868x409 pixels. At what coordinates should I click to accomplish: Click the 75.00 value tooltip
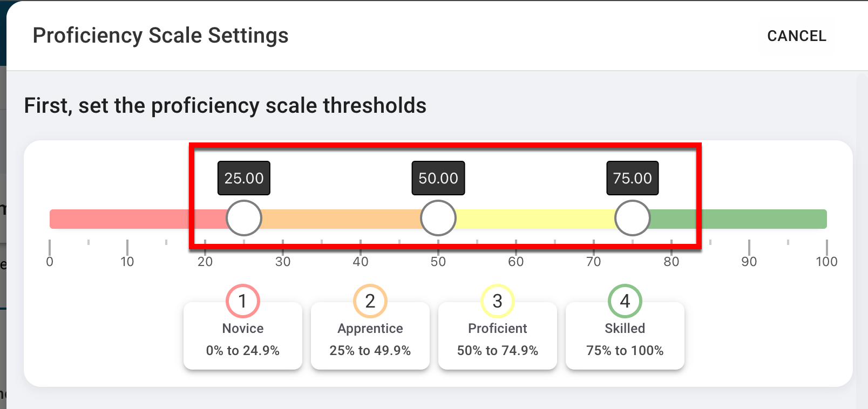[633, 178]
